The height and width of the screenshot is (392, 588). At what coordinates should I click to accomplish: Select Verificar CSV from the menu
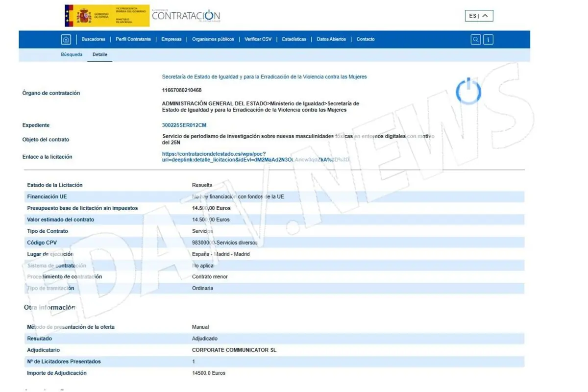[x=258, y=39]
